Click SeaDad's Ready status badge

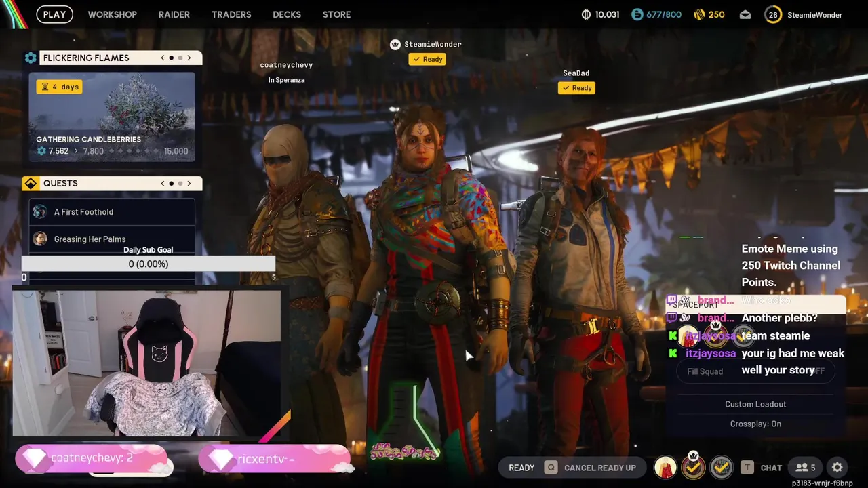pyautogui.click(x=576, y=87)
